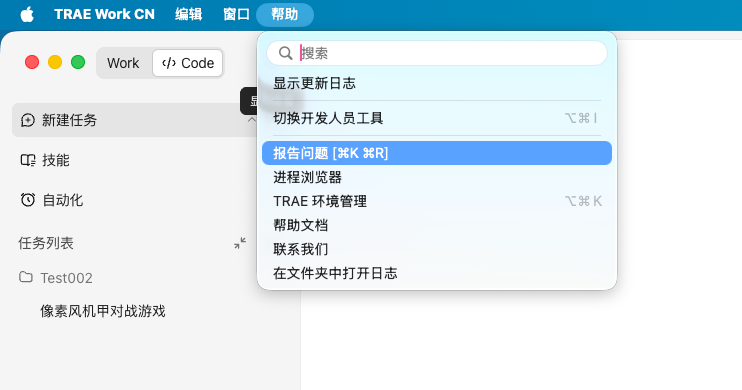Open the 编辑 menu
The height and width of the screenshot is (390, 742).
pyautogui.click(x=188, y=14)
